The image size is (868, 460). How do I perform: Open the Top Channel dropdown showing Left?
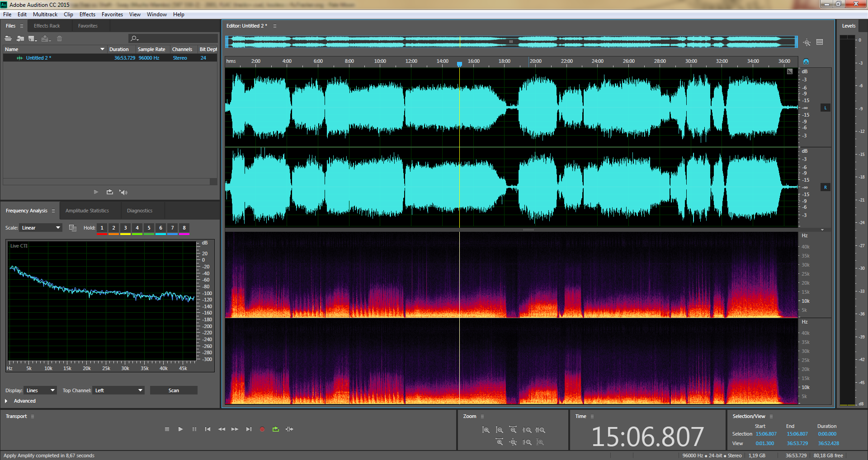coord(118,390)
